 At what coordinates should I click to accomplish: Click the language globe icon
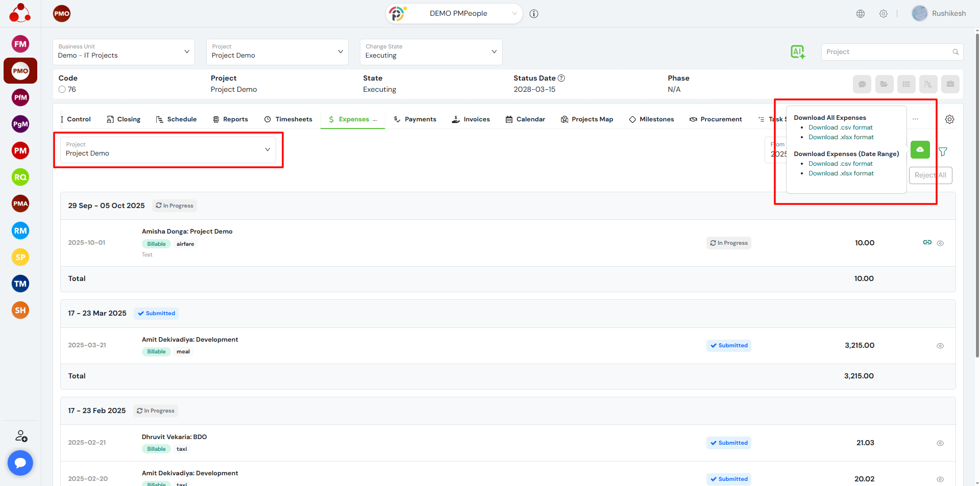point(861,14)
